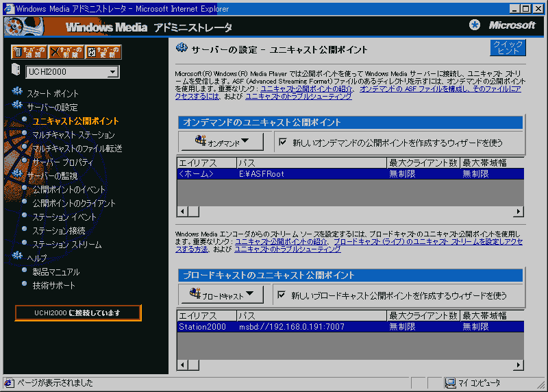
Task: Select ユニキャスト公開ポイント menu item
Action: tap(75, 121)
